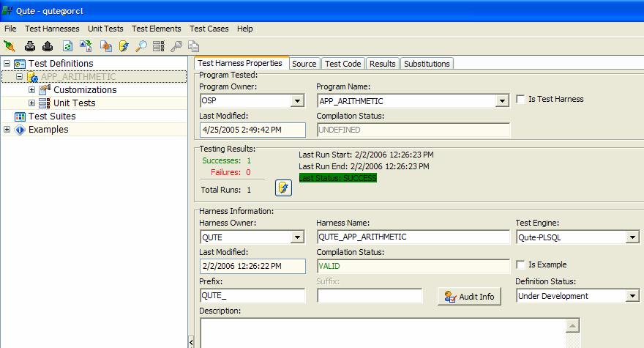Image resolution: width=644 pixels, height=348 pixels.
Task: Click the lightning bolt toolbar icon
Action: pyautogui.click(x=124, y=46)
